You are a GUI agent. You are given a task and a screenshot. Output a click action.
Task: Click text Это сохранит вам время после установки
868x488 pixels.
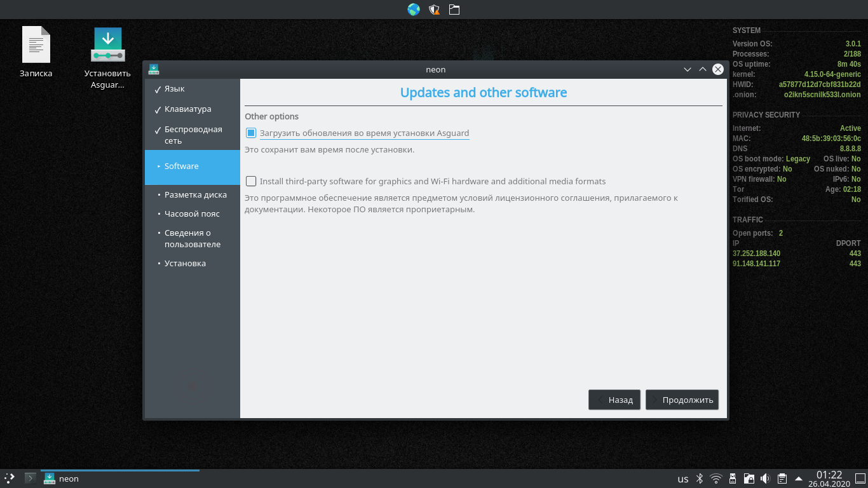[330, 150]
